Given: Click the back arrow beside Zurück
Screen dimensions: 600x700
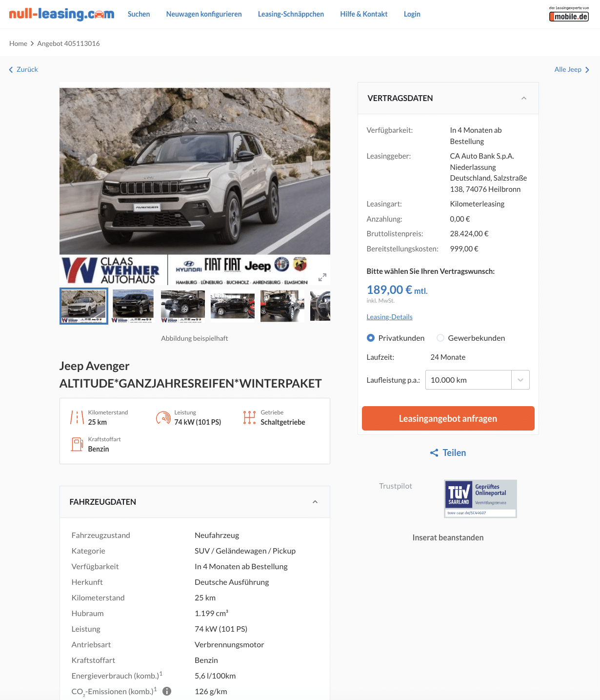Looking at the screenshot, I should 11,70.
